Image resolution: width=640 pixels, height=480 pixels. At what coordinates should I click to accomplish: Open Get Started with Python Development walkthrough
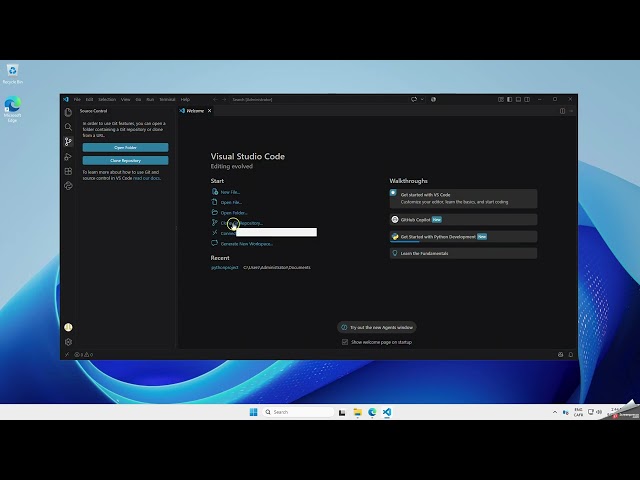pos(463,237)
